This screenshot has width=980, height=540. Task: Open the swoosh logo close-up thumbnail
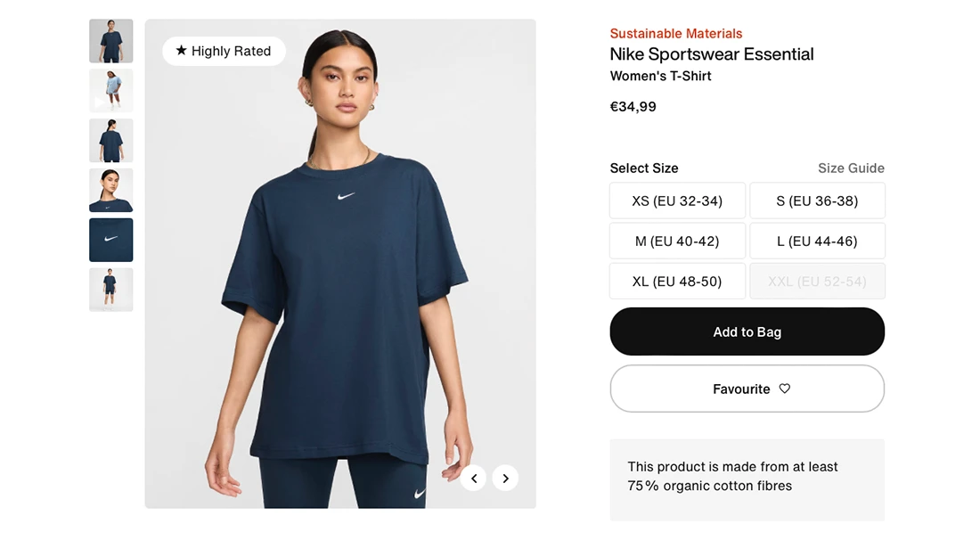(111, 240)
